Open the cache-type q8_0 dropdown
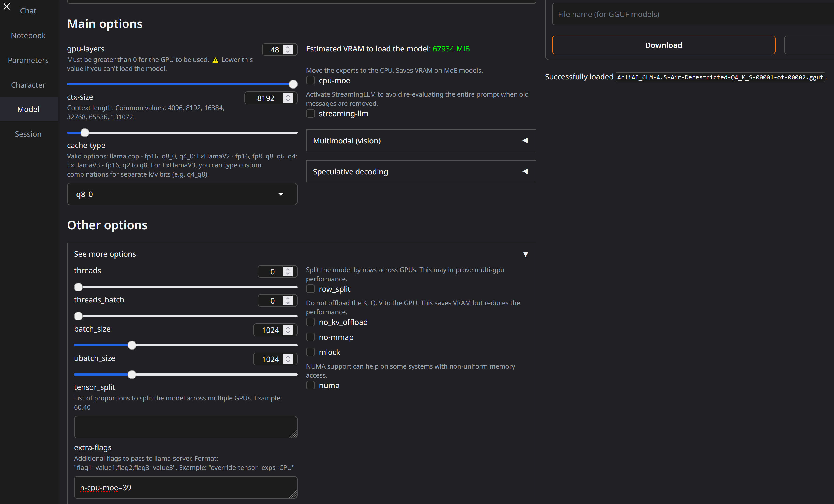834x504 pixels. 182,194
